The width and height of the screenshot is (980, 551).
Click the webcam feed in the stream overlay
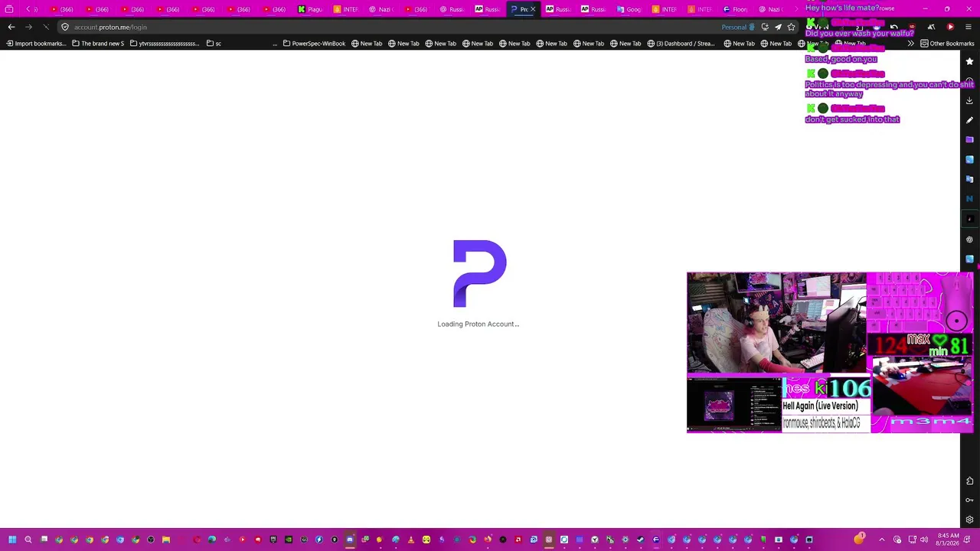[776, 324]
